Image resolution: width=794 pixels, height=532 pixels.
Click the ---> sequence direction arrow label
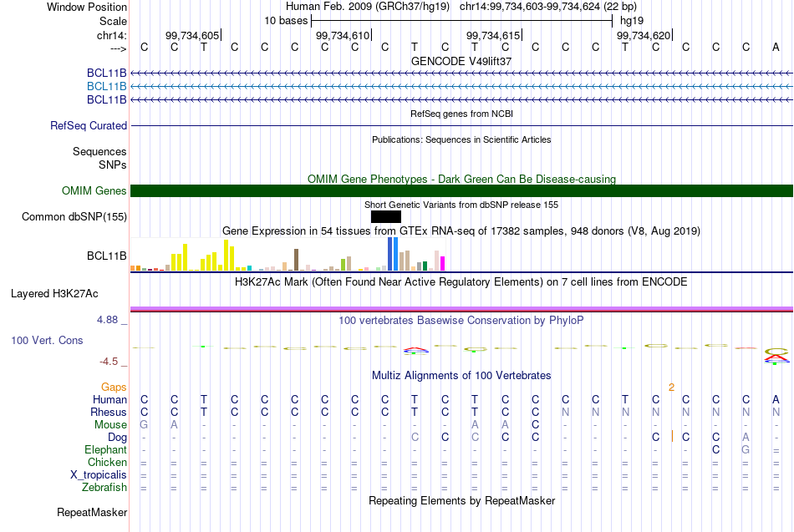pos(118,48)
